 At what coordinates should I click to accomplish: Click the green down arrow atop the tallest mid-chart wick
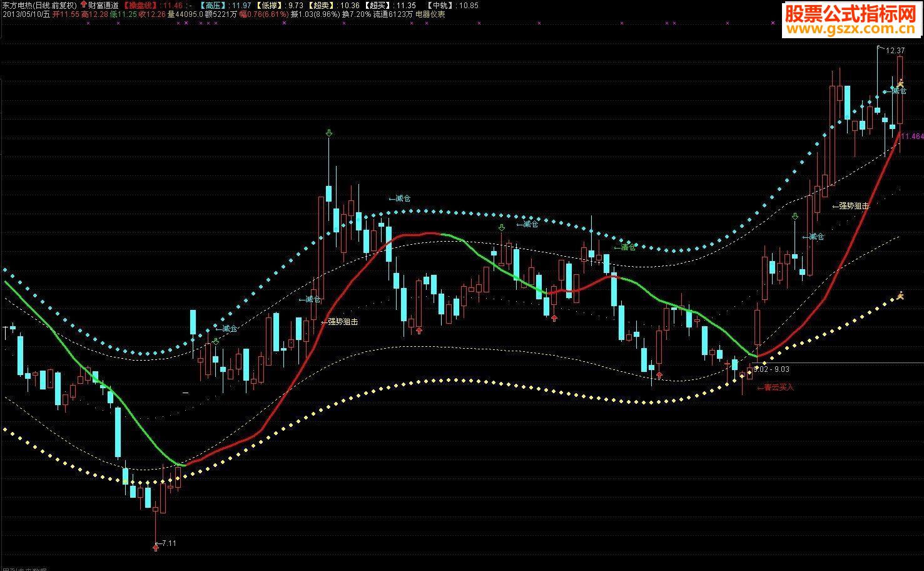[328, 133]
